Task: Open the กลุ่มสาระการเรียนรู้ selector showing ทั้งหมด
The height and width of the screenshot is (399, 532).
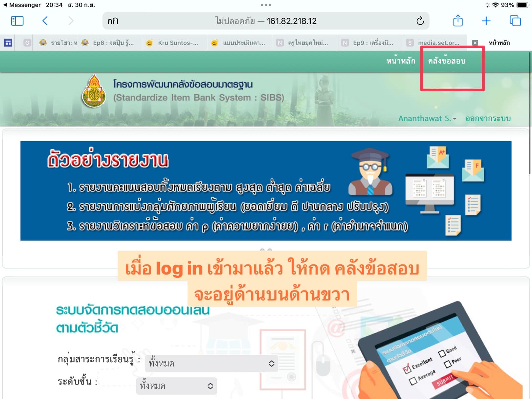Action: [x=211, y=363]
